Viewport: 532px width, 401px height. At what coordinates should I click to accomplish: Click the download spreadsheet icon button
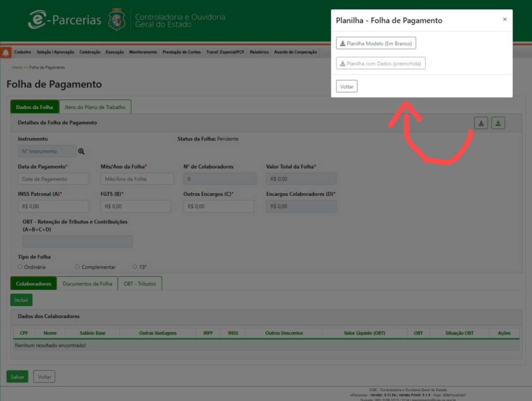pos(481,123)
